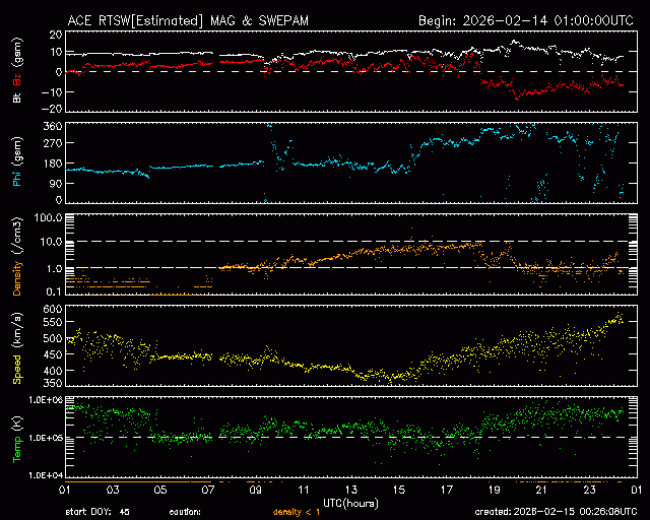This screenshot has height=520, width=650.
Task: Click the 'created: 2026-02-15 00:26:08UTC' timestamp
Action: click(x=556, y=512)
